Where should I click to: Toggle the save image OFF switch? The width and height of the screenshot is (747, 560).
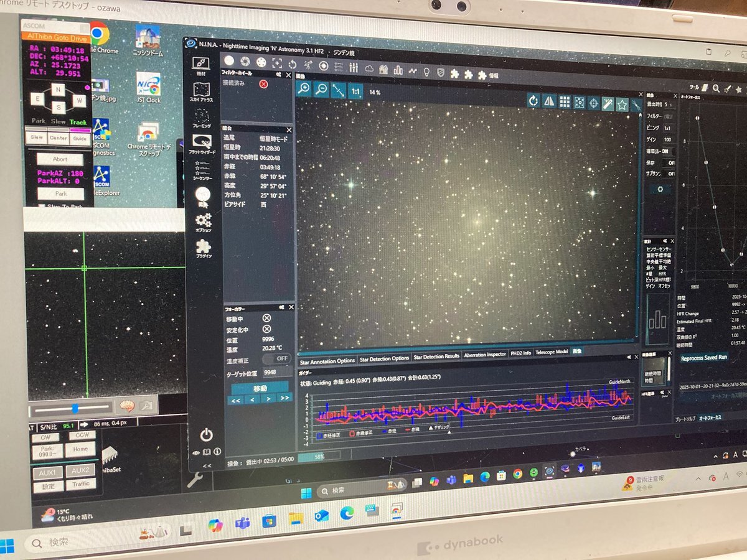click(670, 162)
